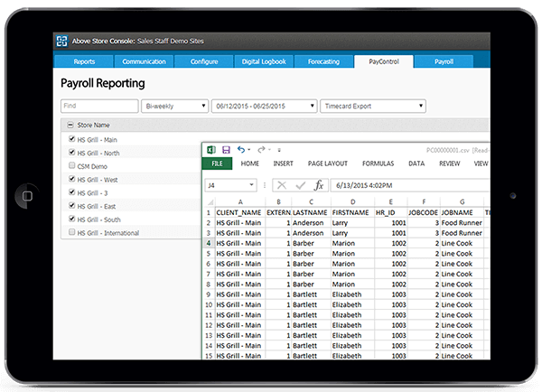Open the Excel FILE tab
Screen dimensions: 542x392
point(217,163)
